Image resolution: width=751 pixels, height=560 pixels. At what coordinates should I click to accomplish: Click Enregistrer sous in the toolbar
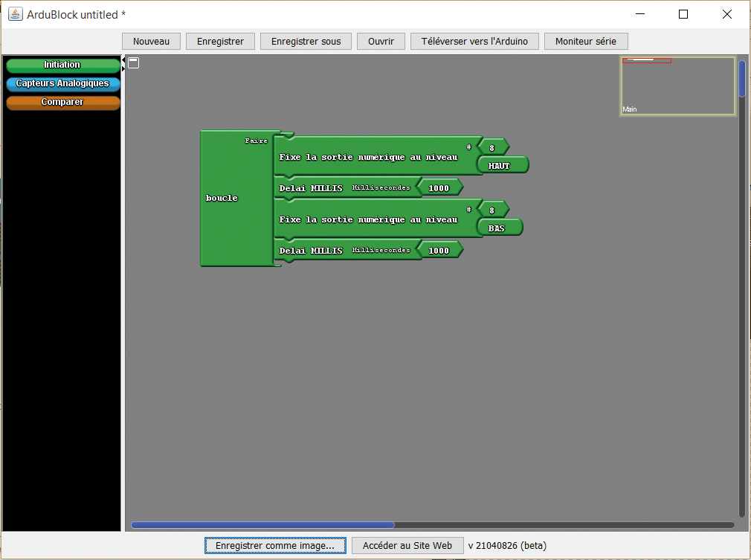coord(306,41)
